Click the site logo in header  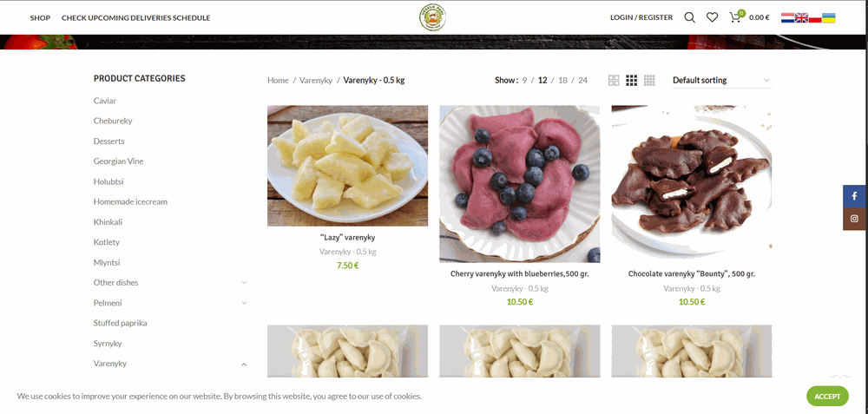433,17
